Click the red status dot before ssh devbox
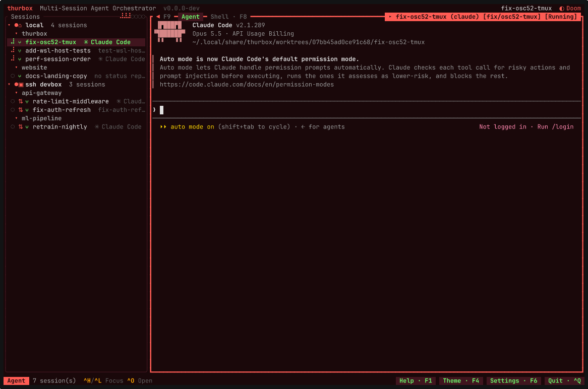This screenshot has height=389, width=588. (x=16, y=85)
